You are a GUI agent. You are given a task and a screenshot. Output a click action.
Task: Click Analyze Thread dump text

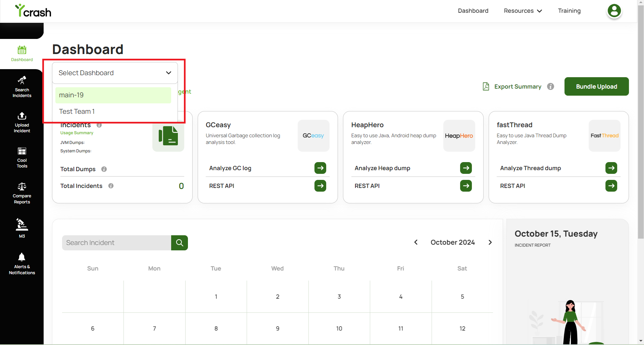click(x=530, y=168)
